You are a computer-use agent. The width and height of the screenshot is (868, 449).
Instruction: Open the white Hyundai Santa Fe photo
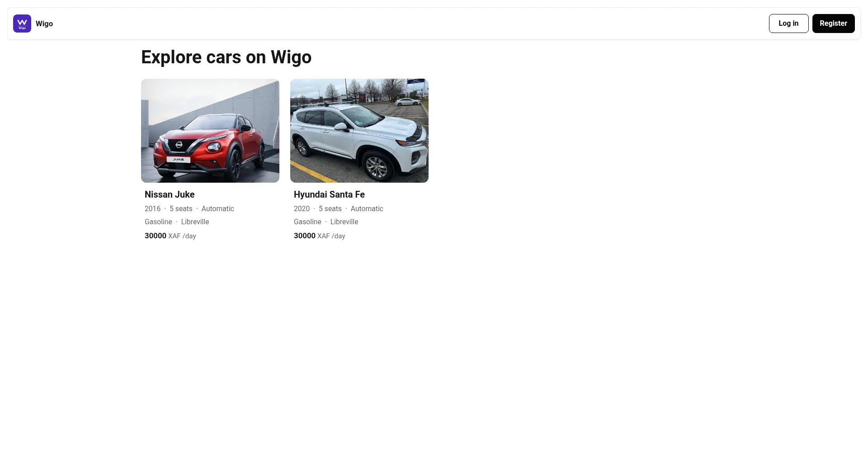[359, 131]
